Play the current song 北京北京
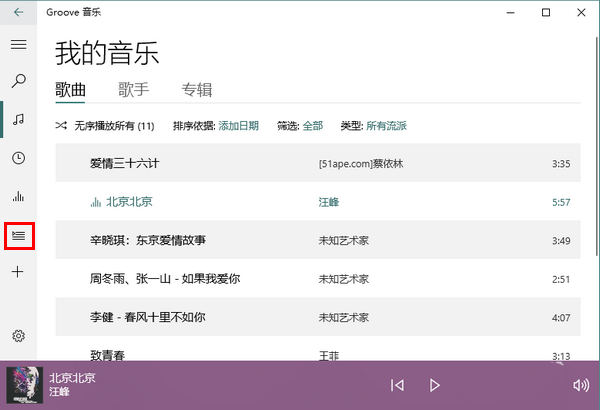This screenshot has width=600, height=410. click(x=434, y=385)
